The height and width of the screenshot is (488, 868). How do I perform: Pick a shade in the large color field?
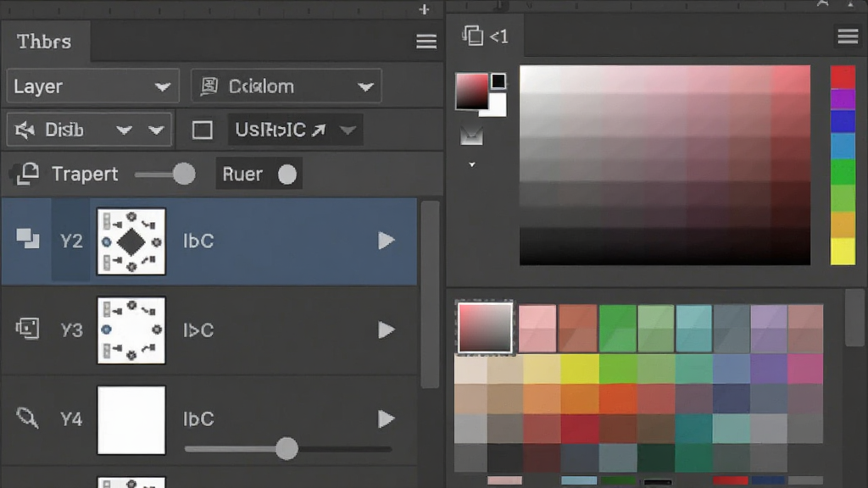coord(665,165)
